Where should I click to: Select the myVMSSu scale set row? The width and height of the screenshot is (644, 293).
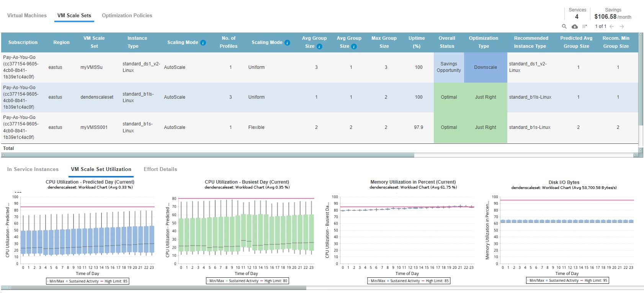92,67
